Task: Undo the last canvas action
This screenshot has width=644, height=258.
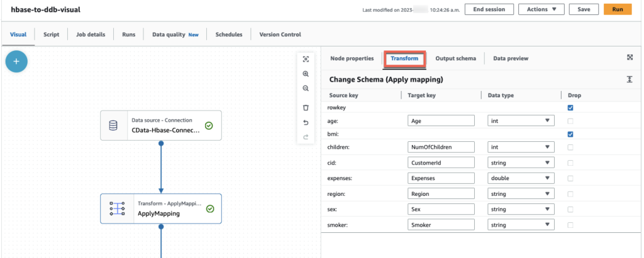Action: 306,122
